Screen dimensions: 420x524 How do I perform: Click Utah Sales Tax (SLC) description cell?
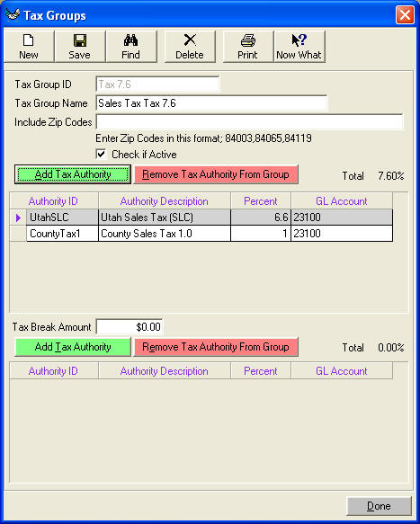click(x=165, y=218)
